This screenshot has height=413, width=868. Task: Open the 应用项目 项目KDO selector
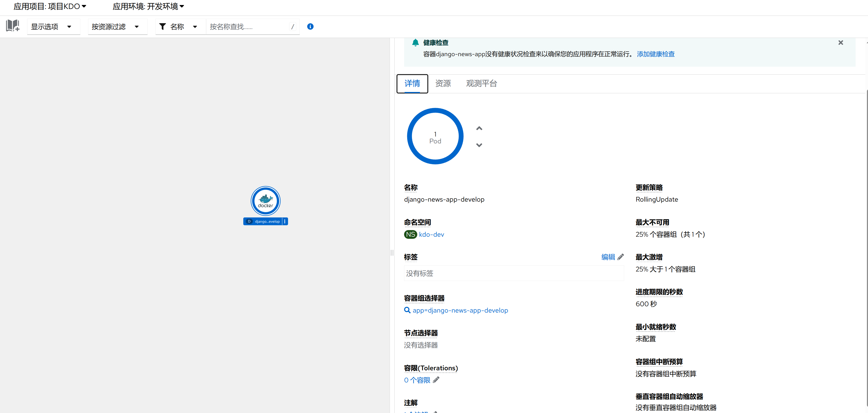[x=50, y=6]
